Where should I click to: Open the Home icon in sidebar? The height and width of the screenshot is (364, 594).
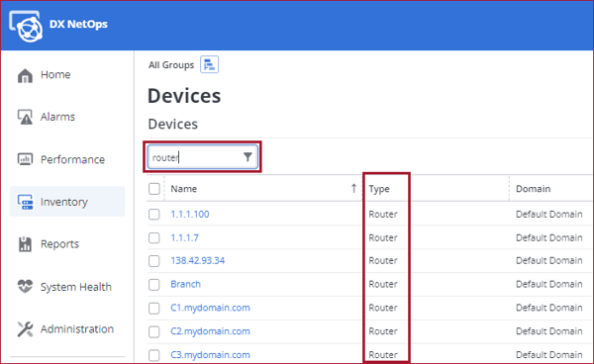pos(25,75)
